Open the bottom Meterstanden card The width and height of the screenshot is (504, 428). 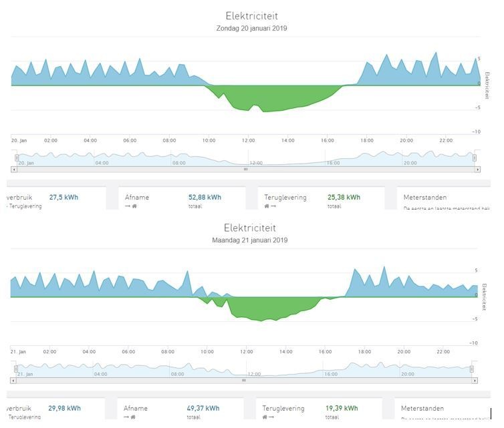pos(443,409)
